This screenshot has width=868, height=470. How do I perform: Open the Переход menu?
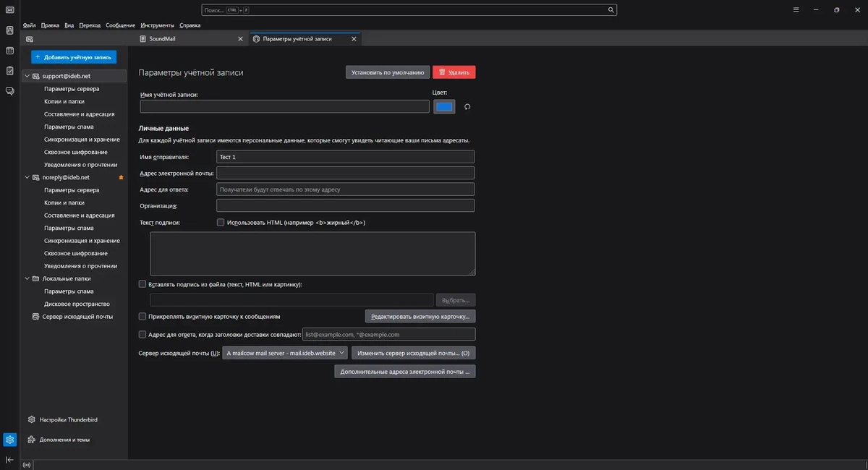click(x=90, y=25)
